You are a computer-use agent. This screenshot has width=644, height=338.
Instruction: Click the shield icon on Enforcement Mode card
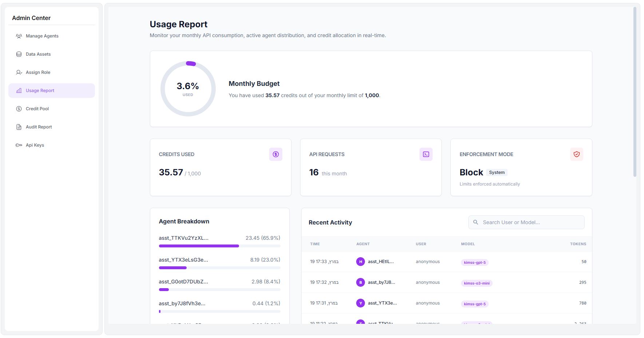point(576,154)
